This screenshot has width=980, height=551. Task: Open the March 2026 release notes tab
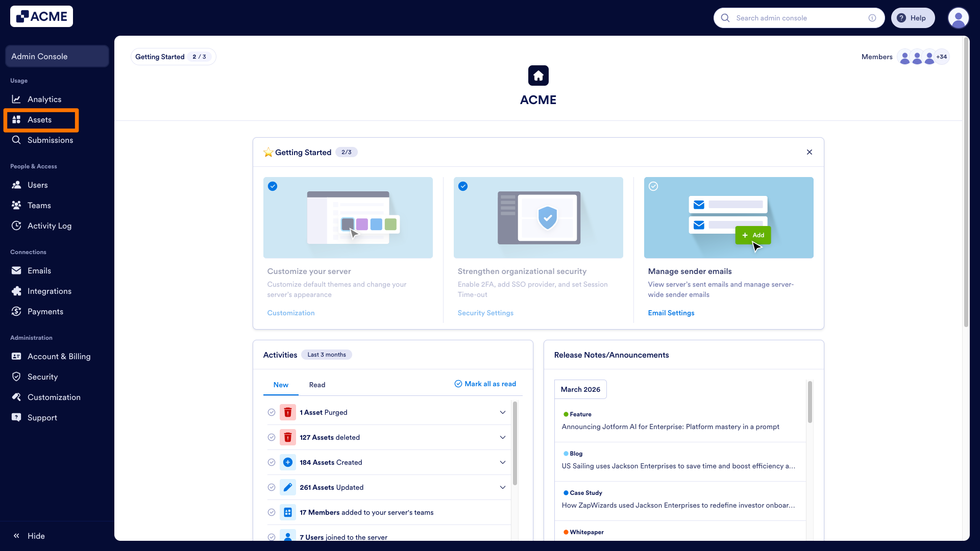[580, 389]
